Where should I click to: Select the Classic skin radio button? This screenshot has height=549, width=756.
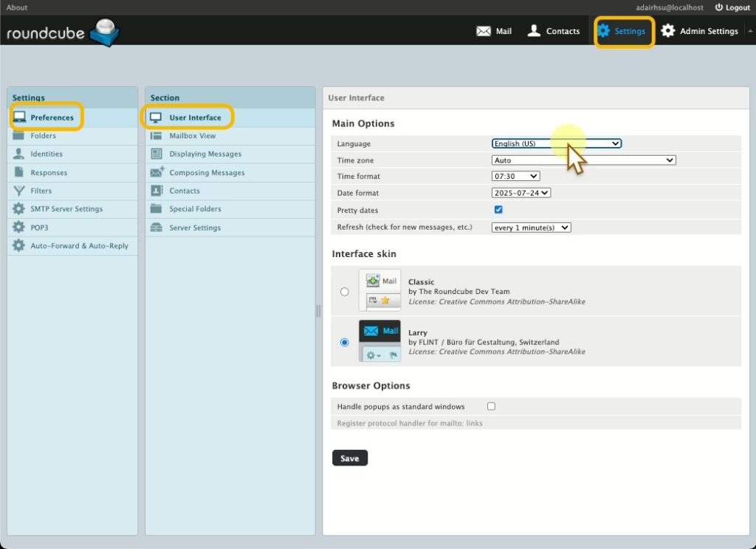tap(344, 291)
